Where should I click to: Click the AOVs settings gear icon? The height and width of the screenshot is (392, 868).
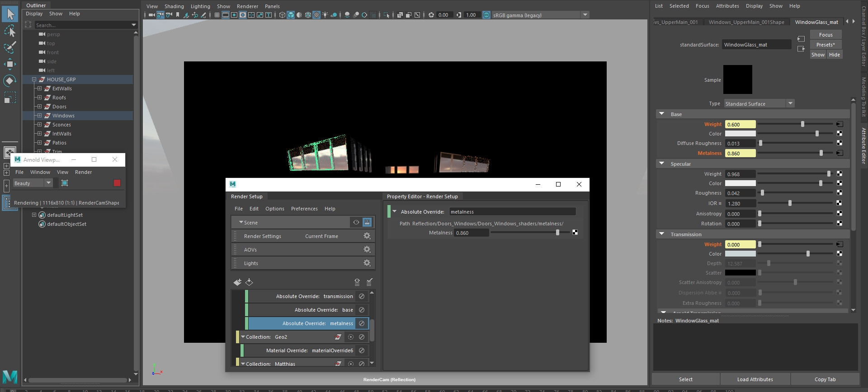pyautogui.click(x=367, y=250)
